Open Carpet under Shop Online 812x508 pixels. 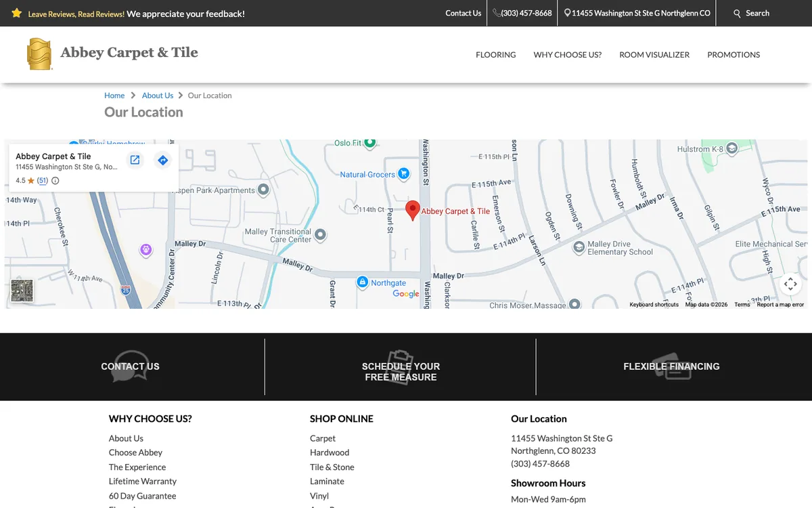click(323, 438)
